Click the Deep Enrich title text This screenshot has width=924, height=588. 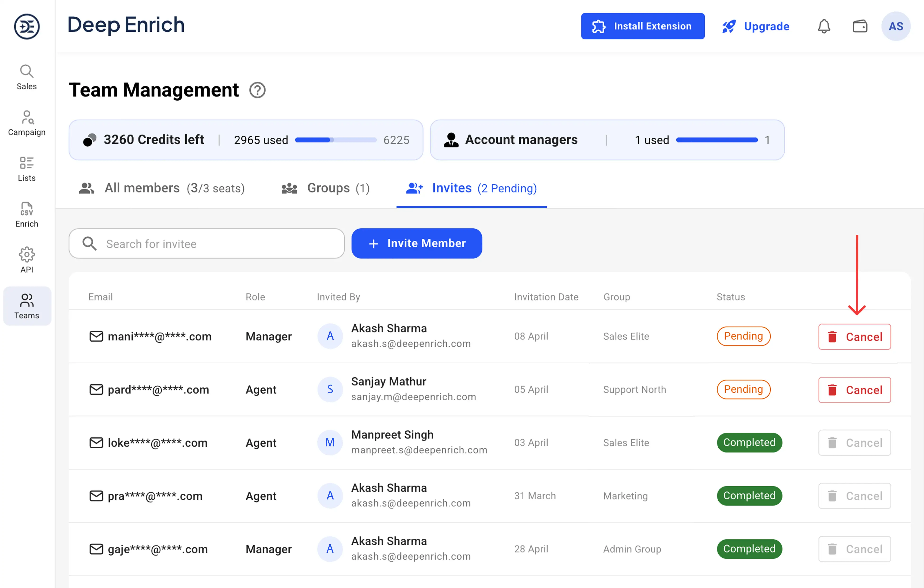pos(126,25)
